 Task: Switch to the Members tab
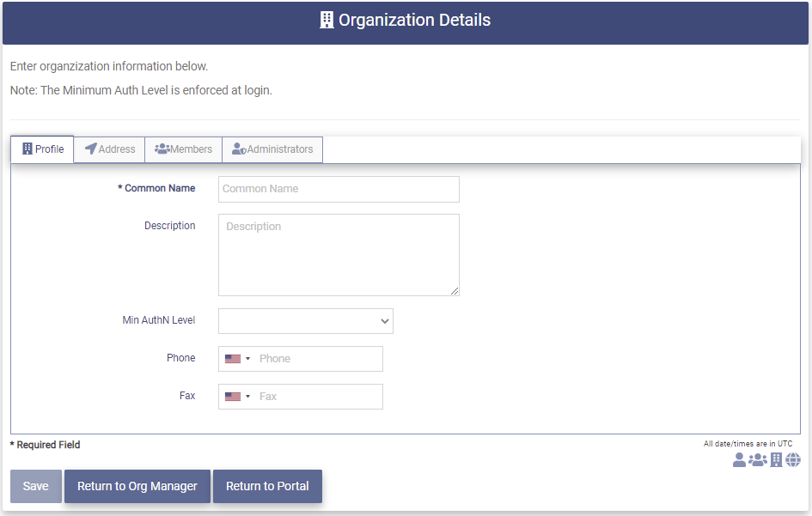[x=183, y=149]
